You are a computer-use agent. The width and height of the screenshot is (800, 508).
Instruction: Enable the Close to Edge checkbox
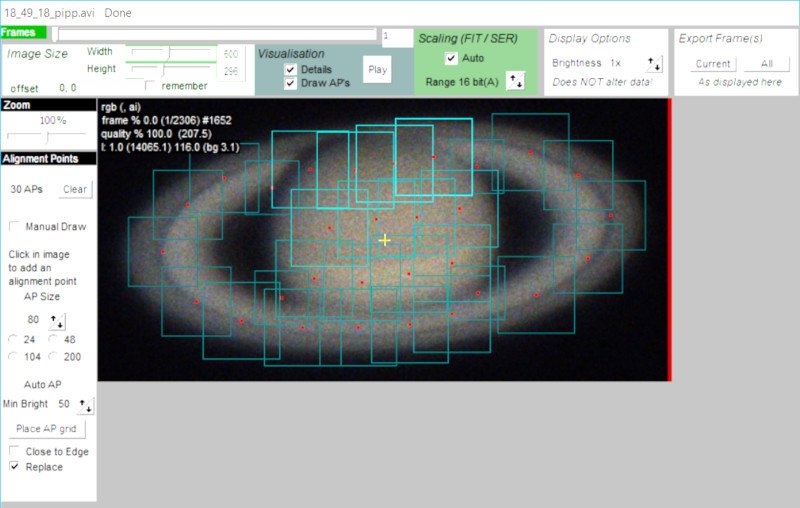(14, 451)
